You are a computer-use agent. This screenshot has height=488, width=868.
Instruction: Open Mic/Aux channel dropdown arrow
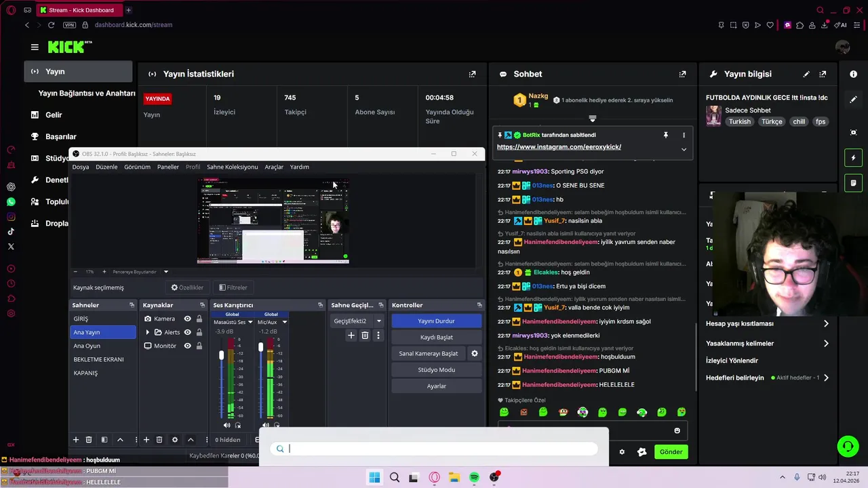(284, 323)
